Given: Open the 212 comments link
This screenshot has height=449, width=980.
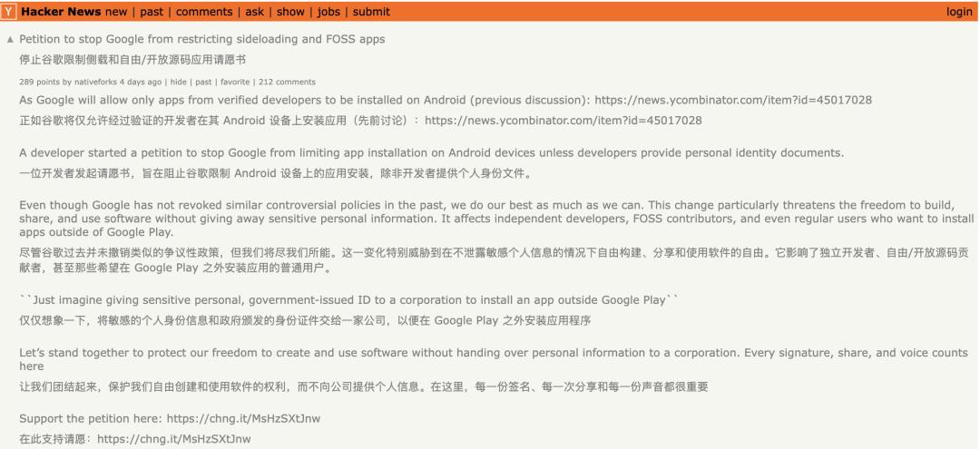Looking at the screenshot, I should coord(287,82).
